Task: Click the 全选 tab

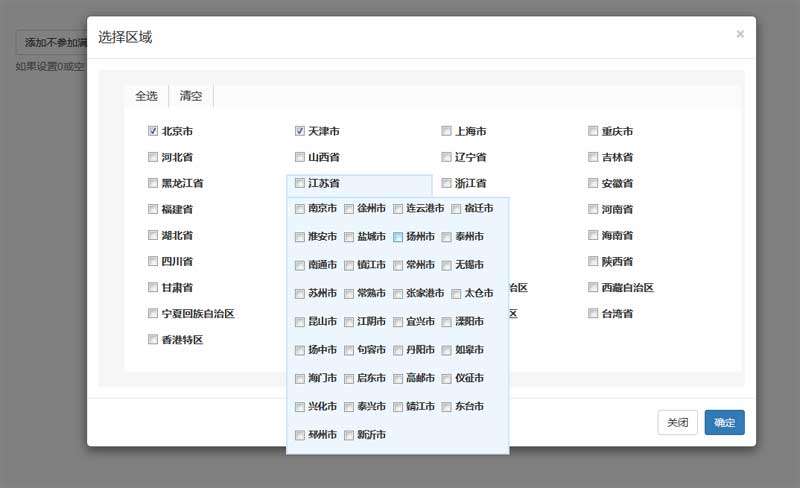Action: tap(147, 96)
